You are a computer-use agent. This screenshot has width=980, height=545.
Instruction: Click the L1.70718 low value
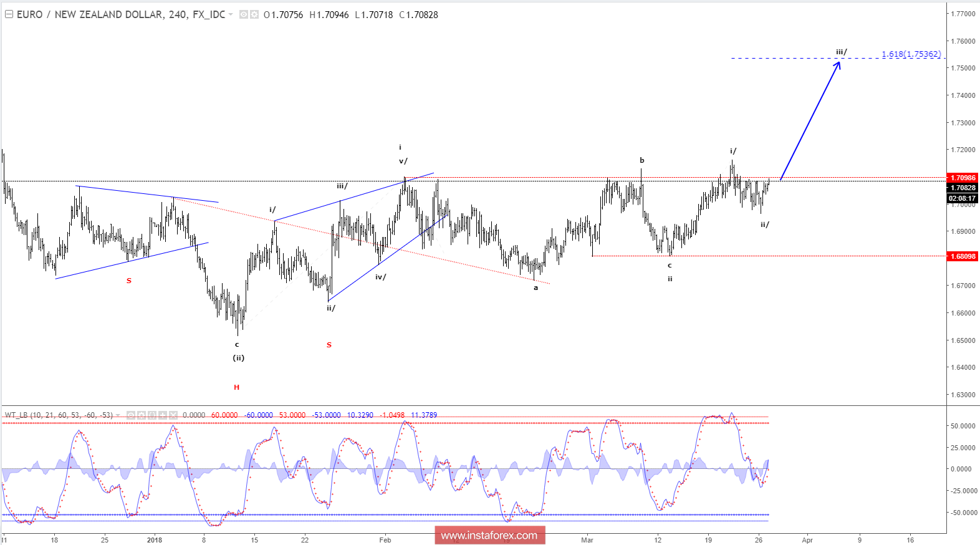click(x=374, y=14)
